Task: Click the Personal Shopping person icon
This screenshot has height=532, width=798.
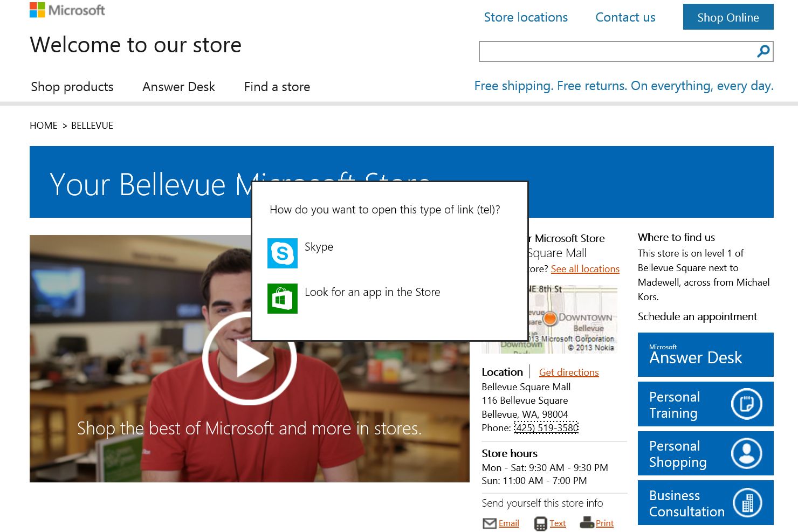Action: 747,453
